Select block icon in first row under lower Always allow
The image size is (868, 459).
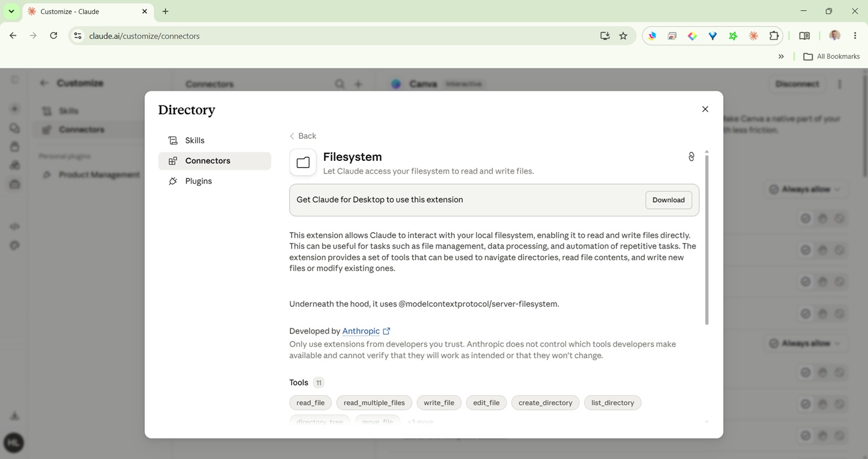click(840, 373)
